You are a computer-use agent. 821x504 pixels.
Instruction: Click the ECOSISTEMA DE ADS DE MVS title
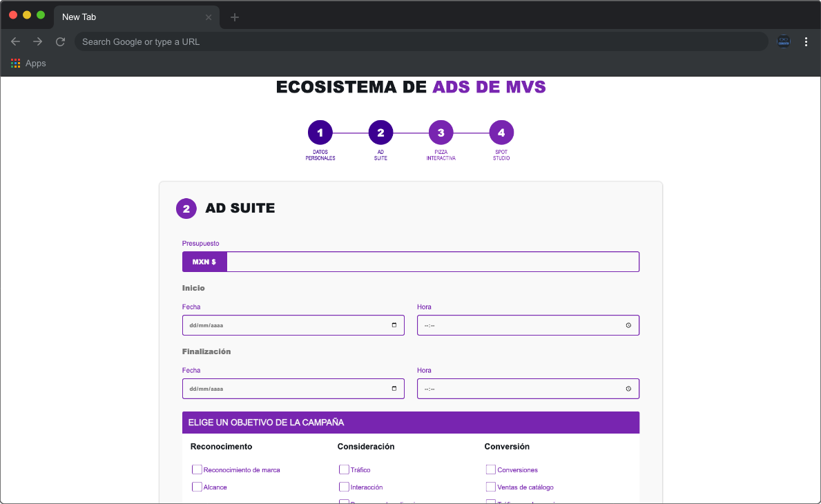pos(411,87)
